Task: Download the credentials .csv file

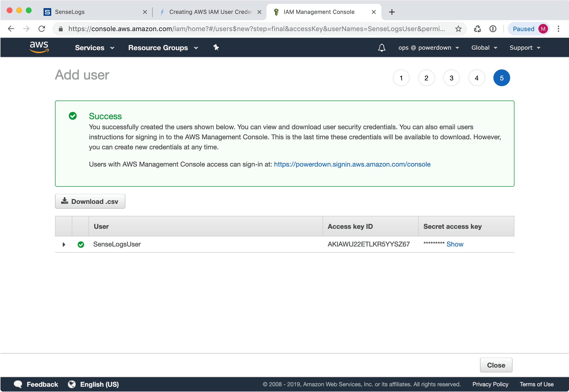Action: point(90,202)
